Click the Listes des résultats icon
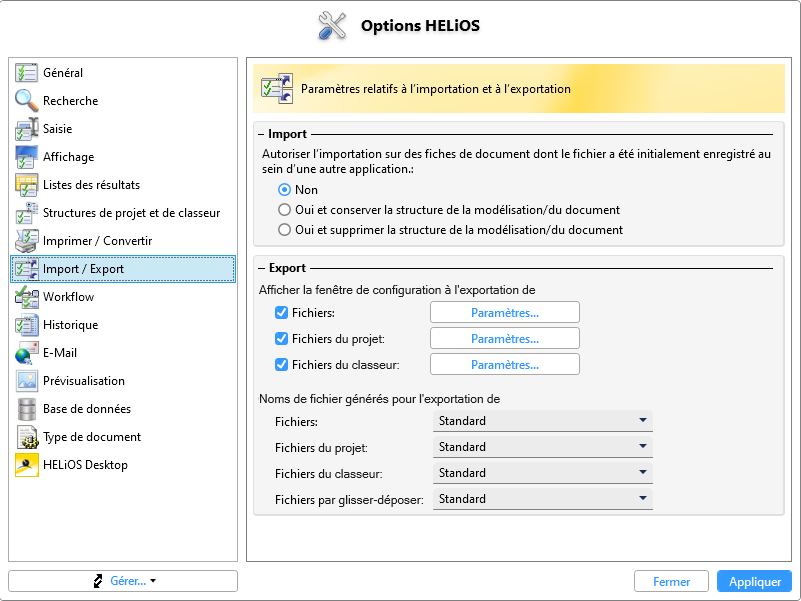This screenshot has width=801, height=601. 26,185
